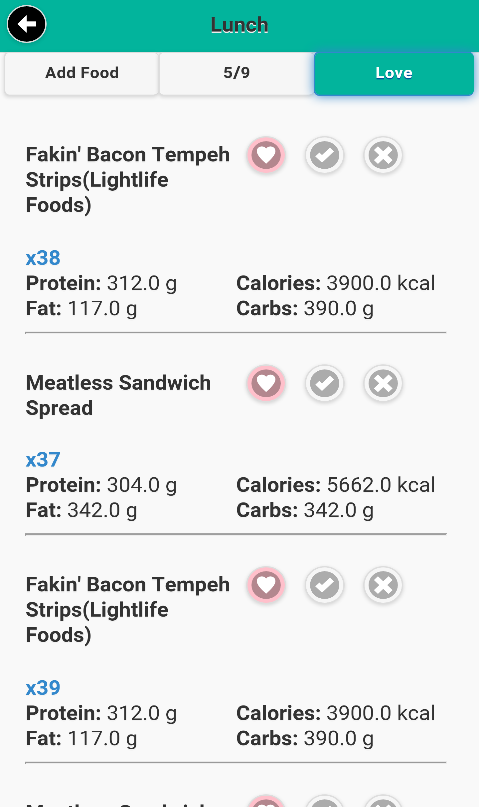The width and height of the screenshot is (479, 807).
Task: Tap heart icon on partially visible bottom item
Action: point(266,801)
